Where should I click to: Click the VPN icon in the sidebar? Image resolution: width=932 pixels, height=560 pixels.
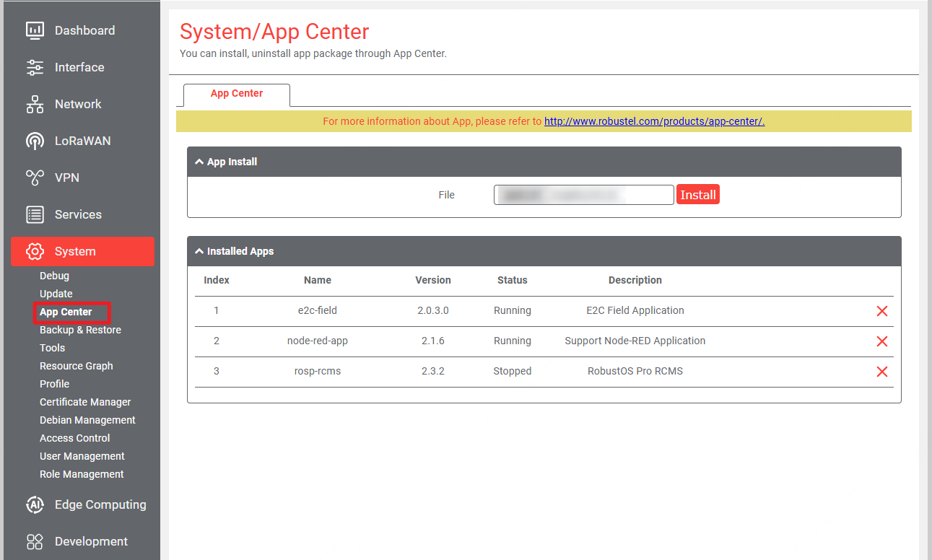(35, 178)
